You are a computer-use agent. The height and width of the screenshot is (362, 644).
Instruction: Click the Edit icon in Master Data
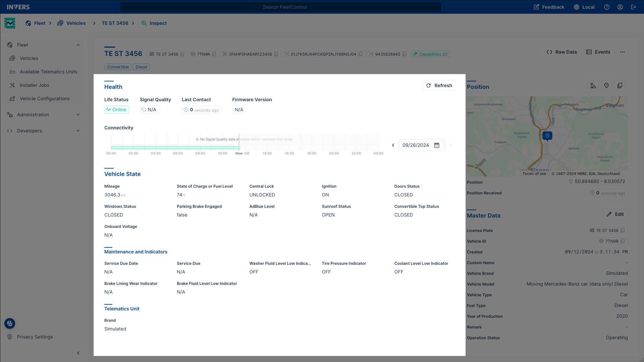point(609,215)
